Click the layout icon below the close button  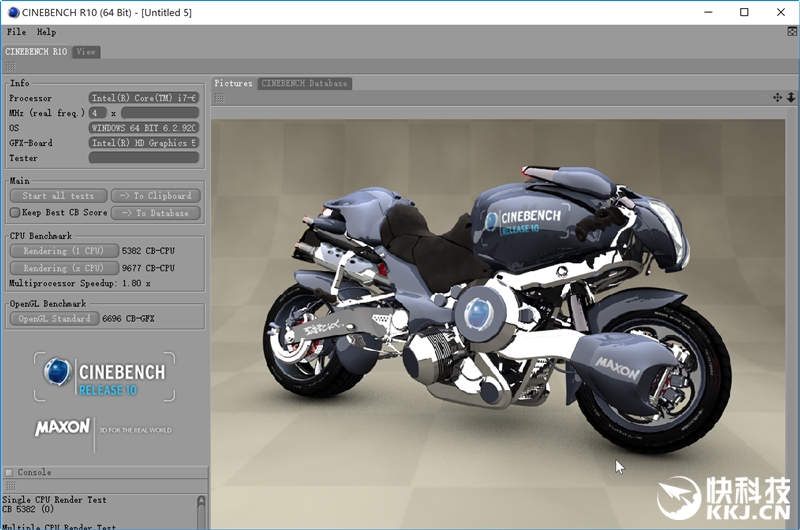point(792,32)
